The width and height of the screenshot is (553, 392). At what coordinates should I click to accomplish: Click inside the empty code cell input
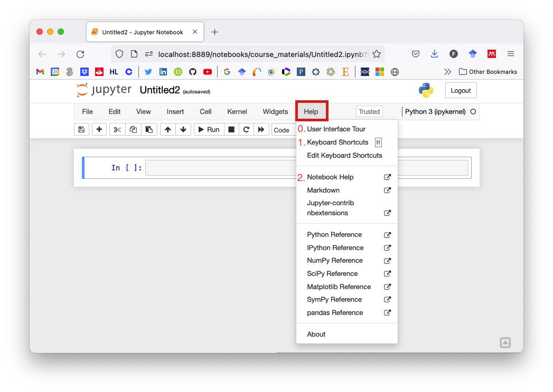(306, 168)
